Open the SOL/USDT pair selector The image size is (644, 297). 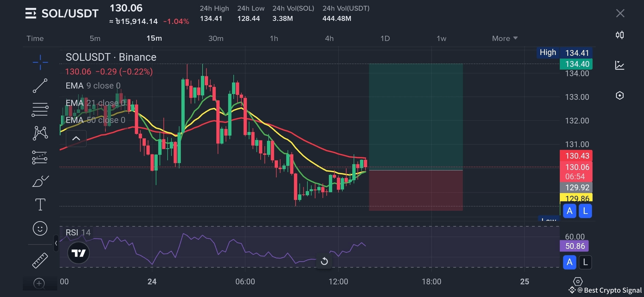70,13
